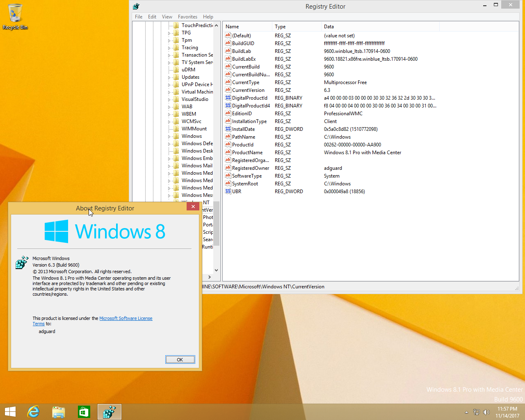525x420 pixels.
Task: Select the InstallationType value name
Action: (249, 121)
